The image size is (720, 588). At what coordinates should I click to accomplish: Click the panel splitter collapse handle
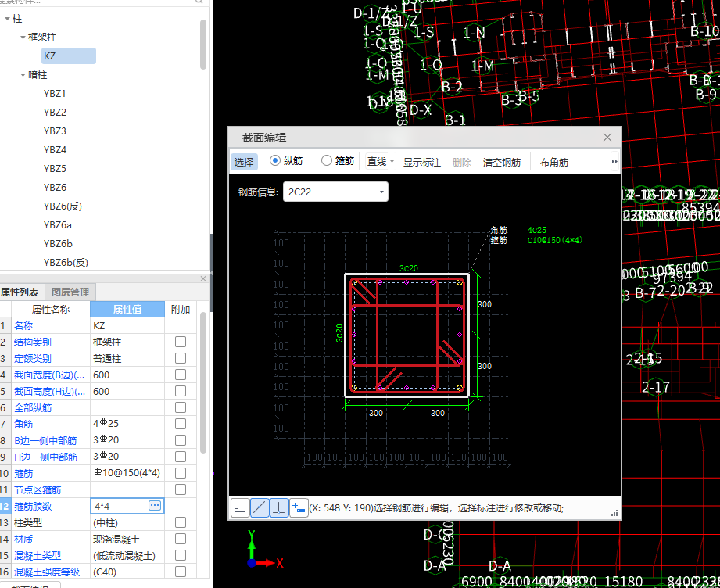coord(211,272)
